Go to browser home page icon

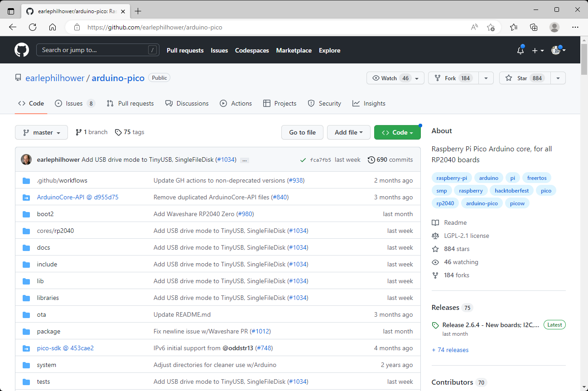coord(53,27)
